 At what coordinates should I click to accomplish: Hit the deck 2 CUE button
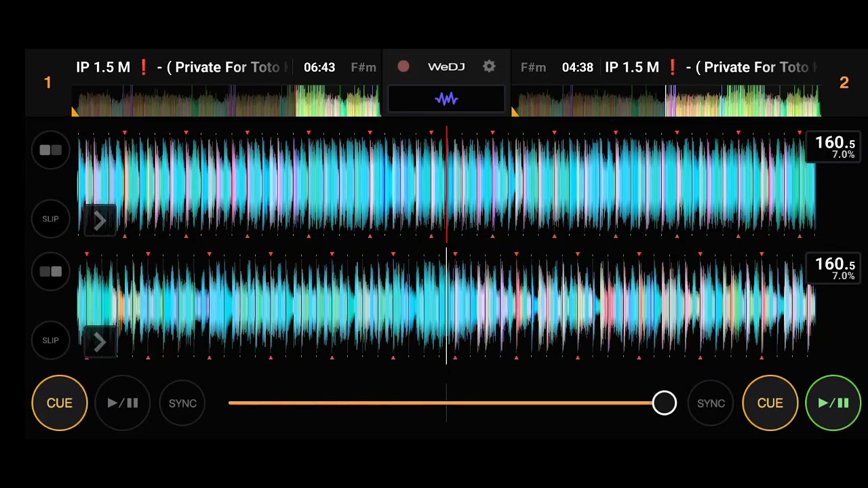(770, 403)
